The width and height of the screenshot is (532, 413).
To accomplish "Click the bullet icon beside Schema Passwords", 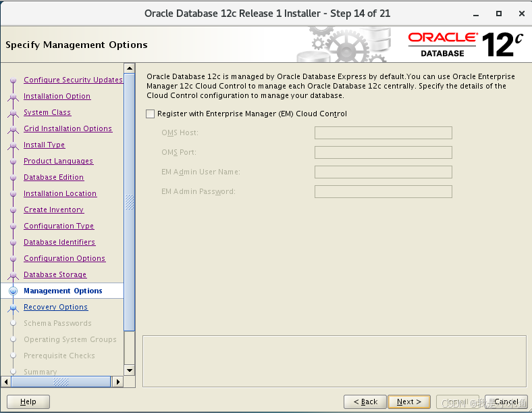I will (x=14, y=323).
